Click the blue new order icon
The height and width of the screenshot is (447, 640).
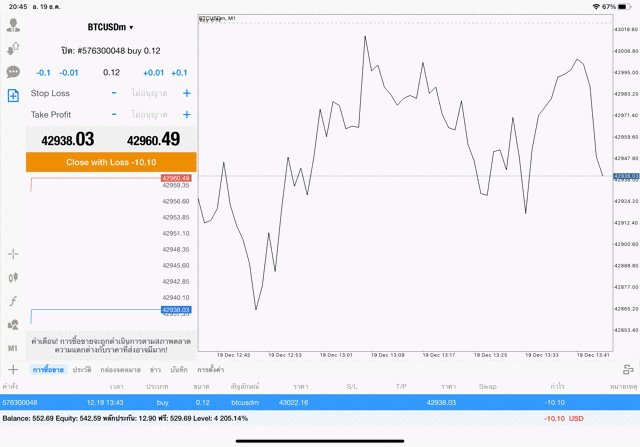(14, 96)
